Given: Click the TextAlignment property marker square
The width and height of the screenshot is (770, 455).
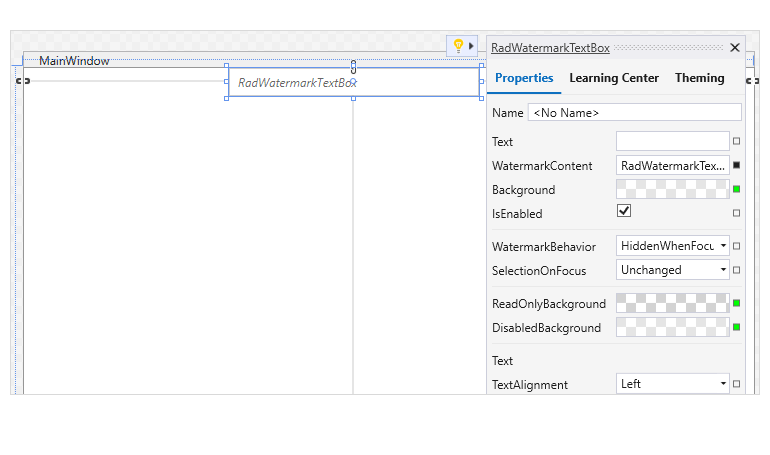Looking at the screenshot, I should pos(736,384).
